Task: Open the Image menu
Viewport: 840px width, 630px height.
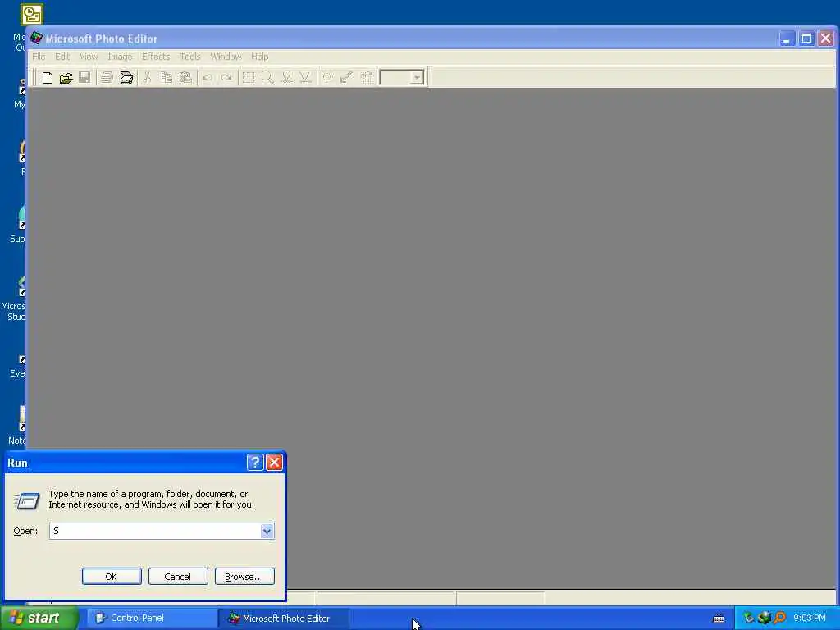Action: [120, 57]
